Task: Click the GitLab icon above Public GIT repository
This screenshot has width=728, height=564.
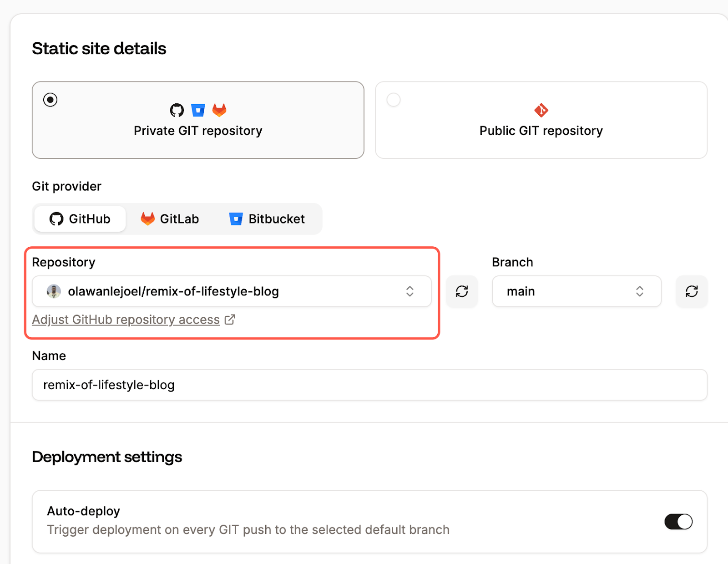Action: [x=541, y=110]
